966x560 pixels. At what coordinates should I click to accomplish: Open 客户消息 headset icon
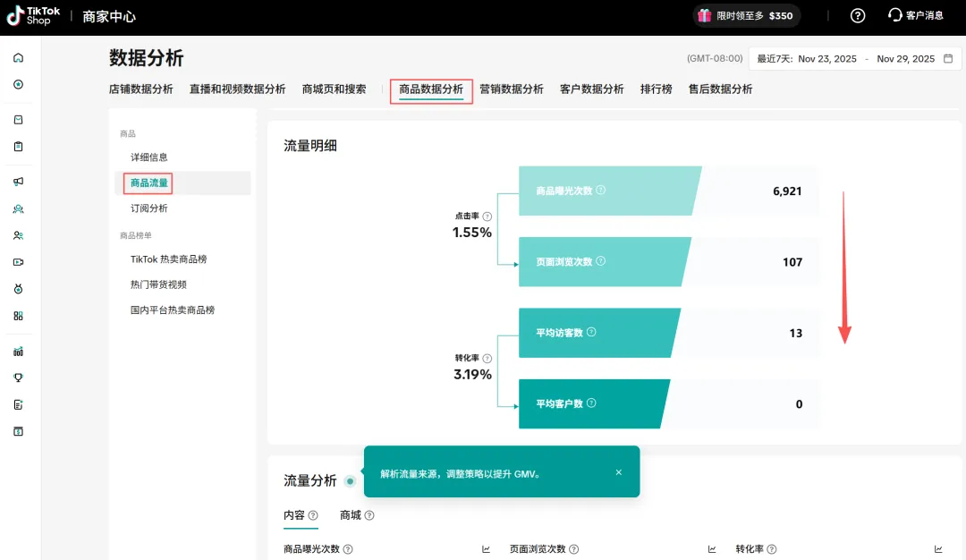coord(895,15)
